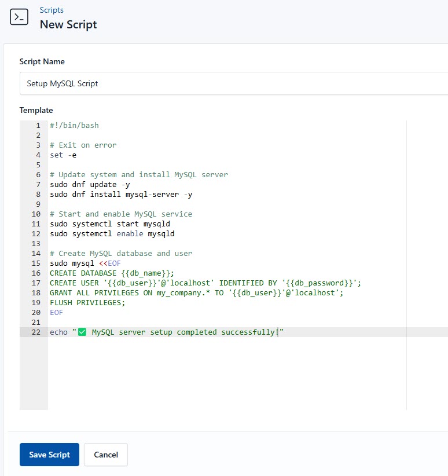Click line number 1 in the gutter
The image size is (448, 476).
coord(38,126)
